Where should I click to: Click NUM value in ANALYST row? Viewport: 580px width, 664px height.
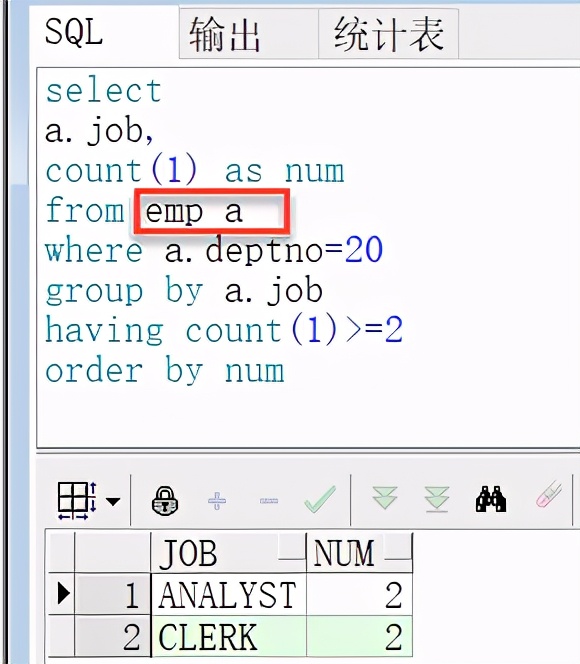[x=359, y=595]
